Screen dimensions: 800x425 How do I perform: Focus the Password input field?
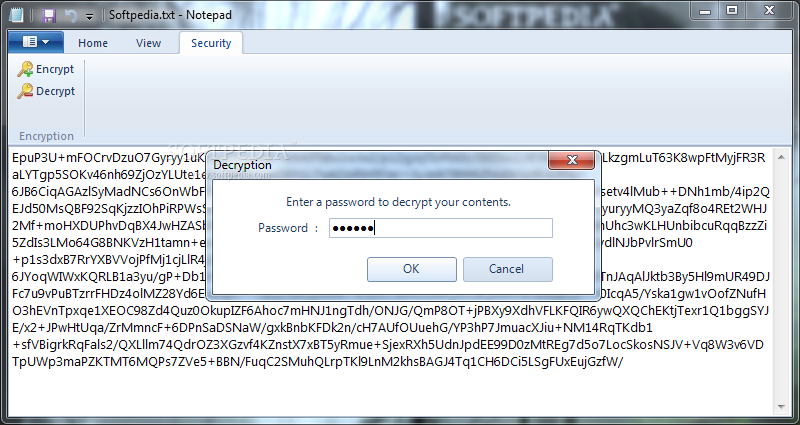pos(441,228)
